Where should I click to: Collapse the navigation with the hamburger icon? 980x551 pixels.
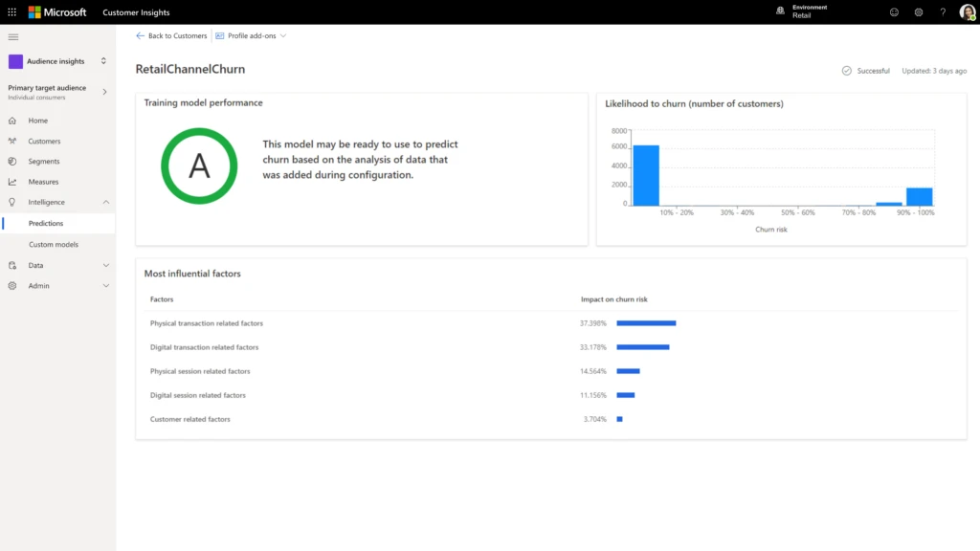[13, 36]
